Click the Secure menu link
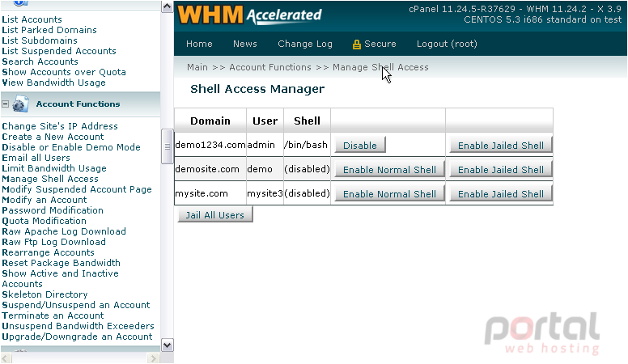 coord(380,44)
